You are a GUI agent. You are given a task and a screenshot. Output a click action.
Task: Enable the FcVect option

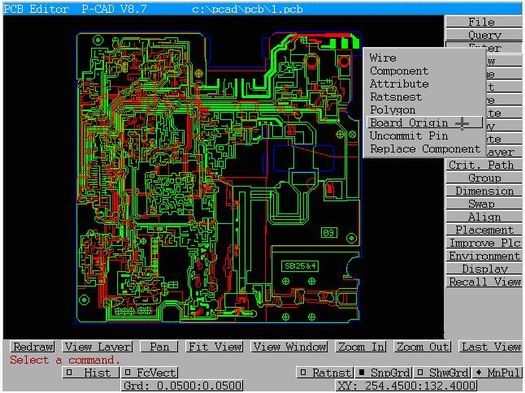tap(150, 373)
